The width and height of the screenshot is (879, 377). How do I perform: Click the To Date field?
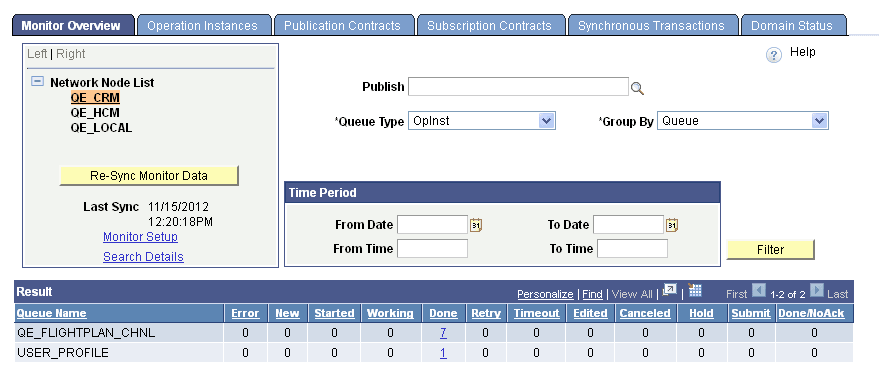[628, 225]
